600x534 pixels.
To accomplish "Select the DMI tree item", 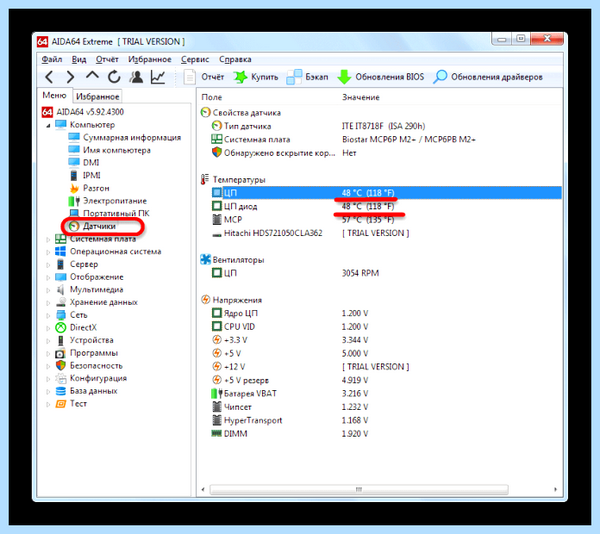I will tap(91, 163).
